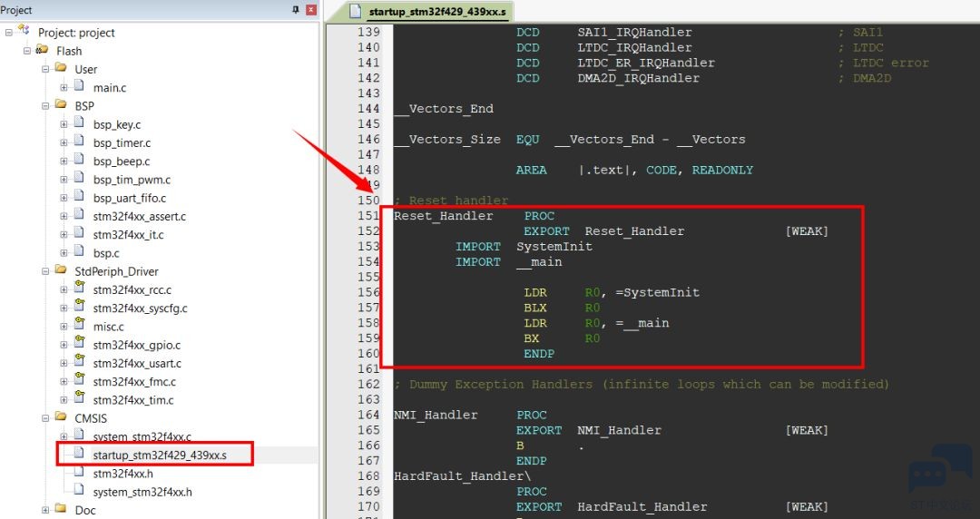Expand system_stm32f4xx.c file node
The width and height of the screenshot is (980, 519).
click(64, 436)
